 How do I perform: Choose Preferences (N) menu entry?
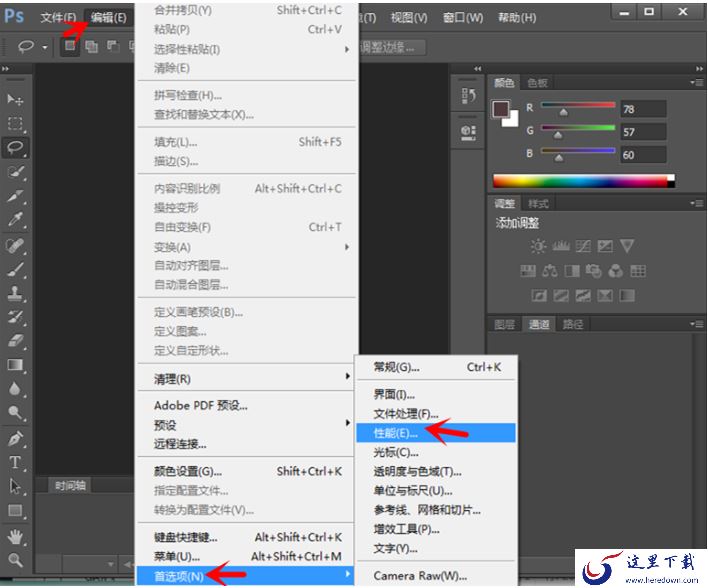pyautogui.click(x=245, y=575)
